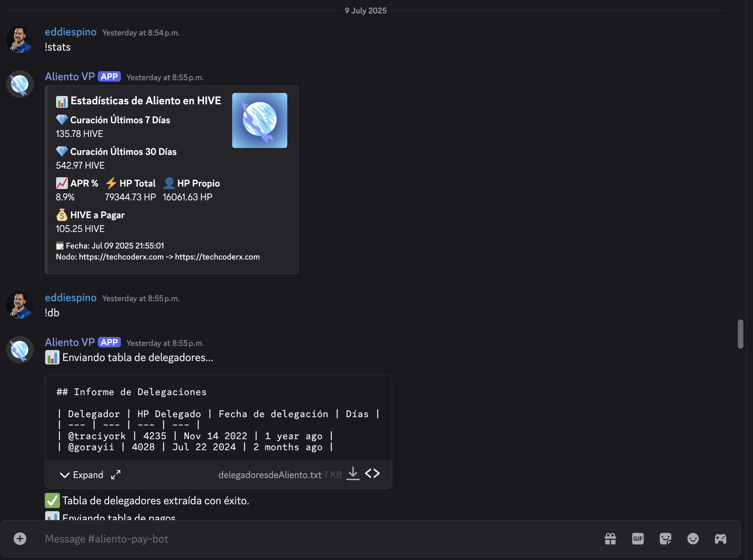Image resolution: width=753 pixels, height=560 pixels.
Task: Open file preview in fullscreen arrows icon
Action: point(116,475)
